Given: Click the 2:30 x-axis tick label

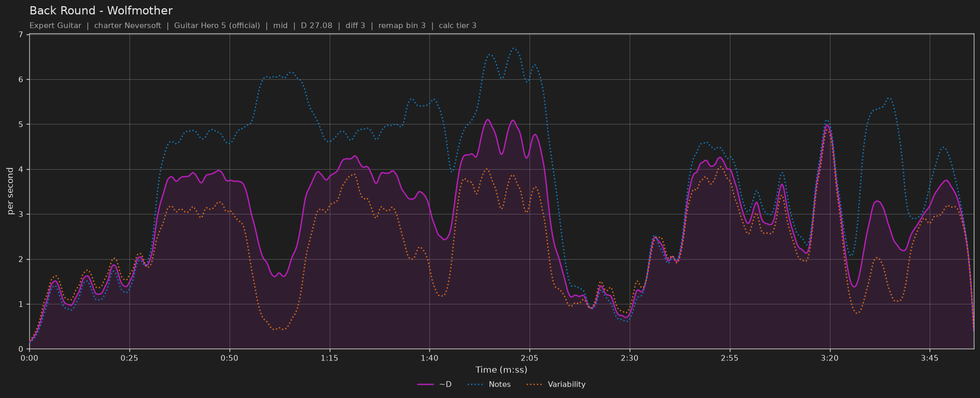Looking at the screenshot, I should click(x=630, y=358).
